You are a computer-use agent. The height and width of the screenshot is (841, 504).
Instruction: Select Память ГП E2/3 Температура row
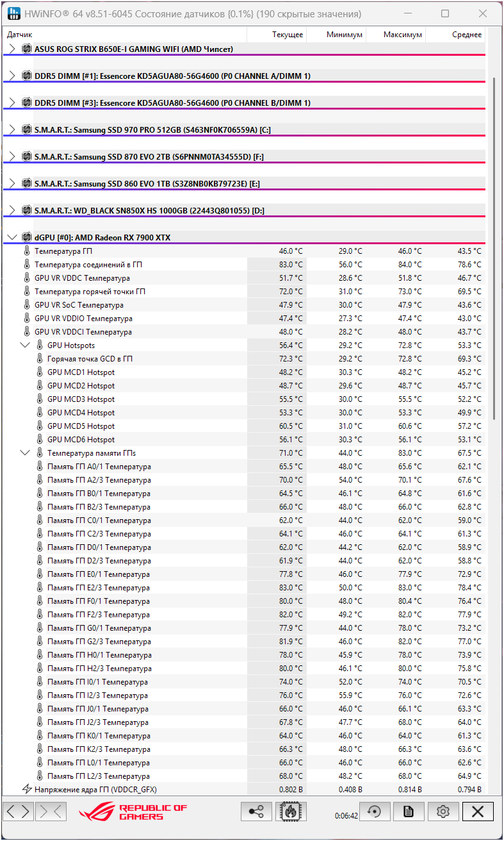pyautogui.click(x=244, y=588)
